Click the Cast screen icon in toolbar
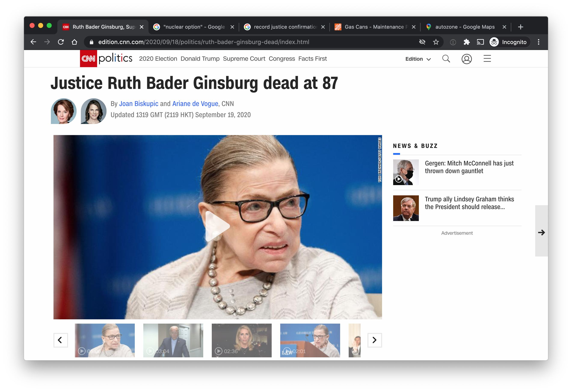The height and width of the screenshot is (392, 572). [480, 42]
